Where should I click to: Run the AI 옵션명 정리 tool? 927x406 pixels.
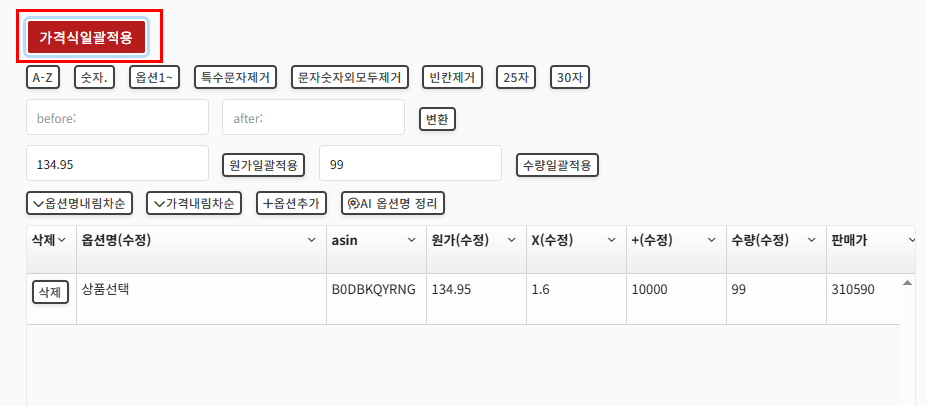[x=393, y=203]
